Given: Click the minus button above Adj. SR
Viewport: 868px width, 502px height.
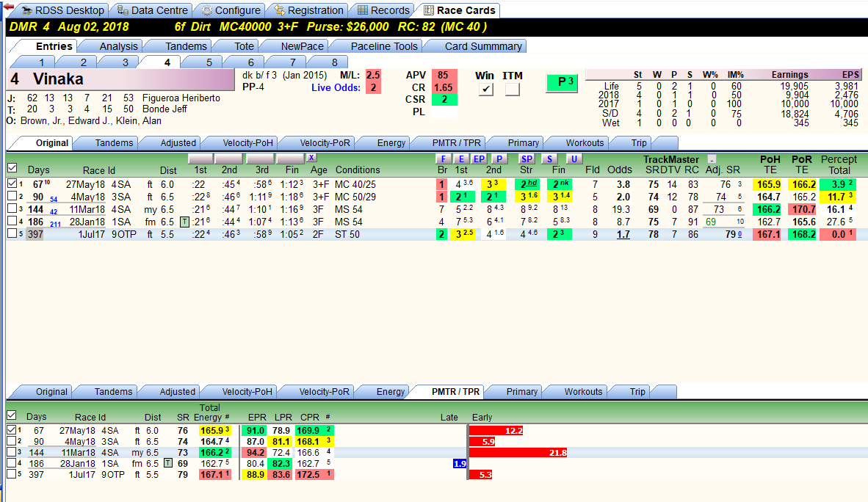Looking at the screenshot, I should 712,159.
